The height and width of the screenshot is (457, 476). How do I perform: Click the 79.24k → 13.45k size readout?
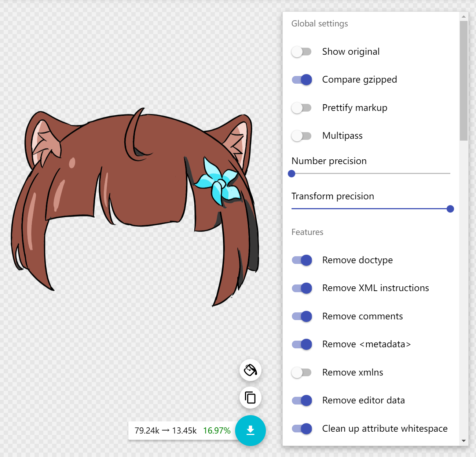click(x=166, y=431)
